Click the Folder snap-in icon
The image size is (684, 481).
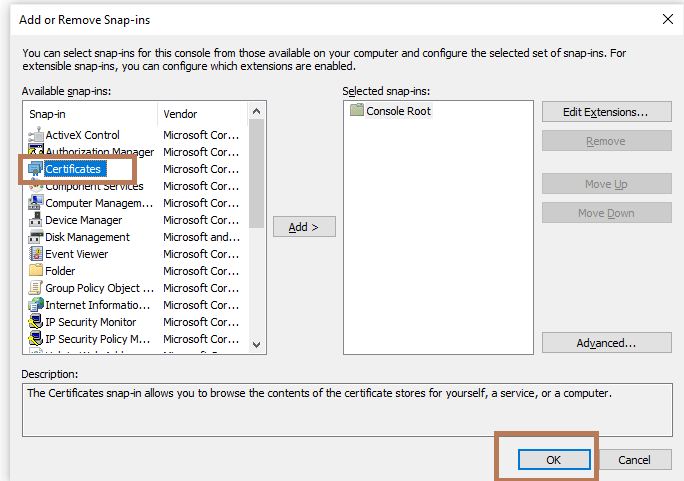tap(36, 270)
